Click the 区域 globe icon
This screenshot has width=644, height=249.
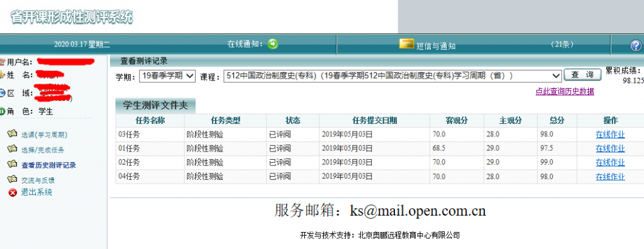pyautogui.click(x=2, y=93)
